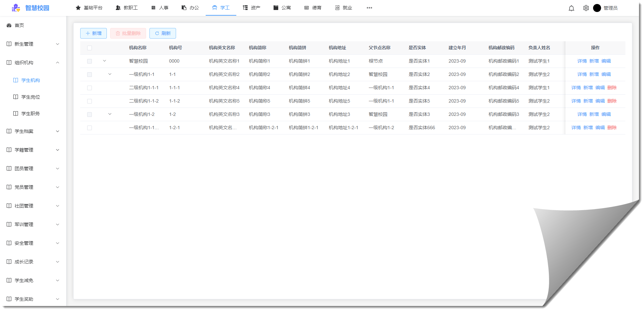Collapse the 智慧校园 tree node
Viewport: 644px width, 311px height.
105,61
